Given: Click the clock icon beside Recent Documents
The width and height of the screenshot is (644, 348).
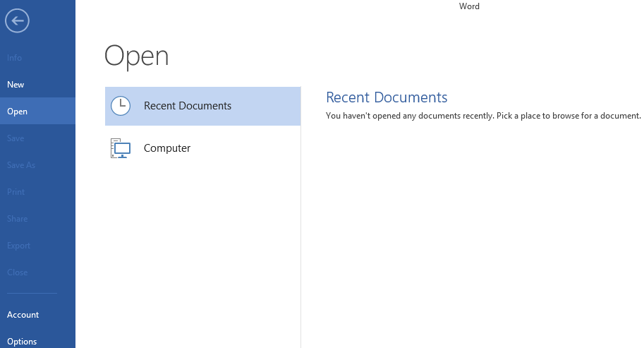Looking at the screenshot, I should (x=121, y=106).
